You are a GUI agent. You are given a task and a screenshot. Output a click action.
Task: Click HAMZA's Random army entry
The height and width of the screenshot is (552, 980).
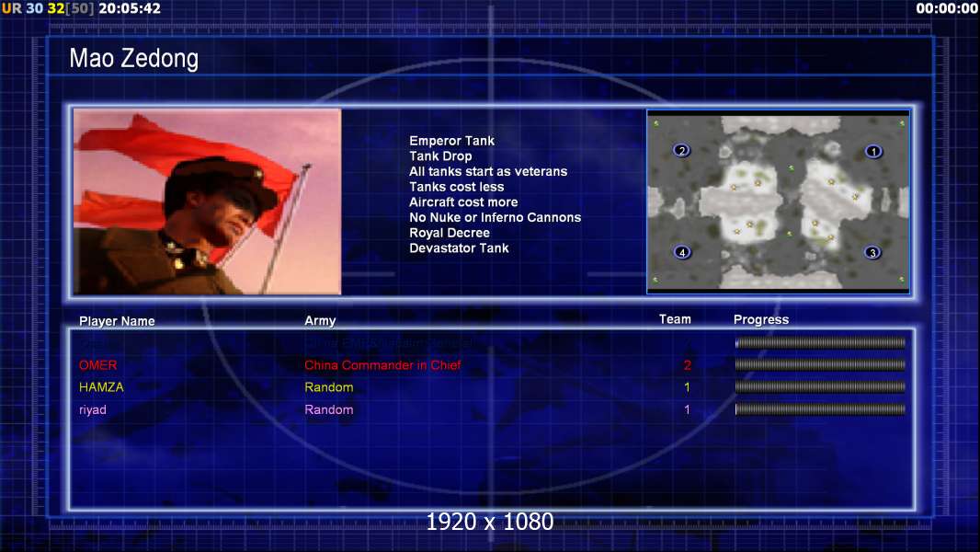(x=329, y=387)
